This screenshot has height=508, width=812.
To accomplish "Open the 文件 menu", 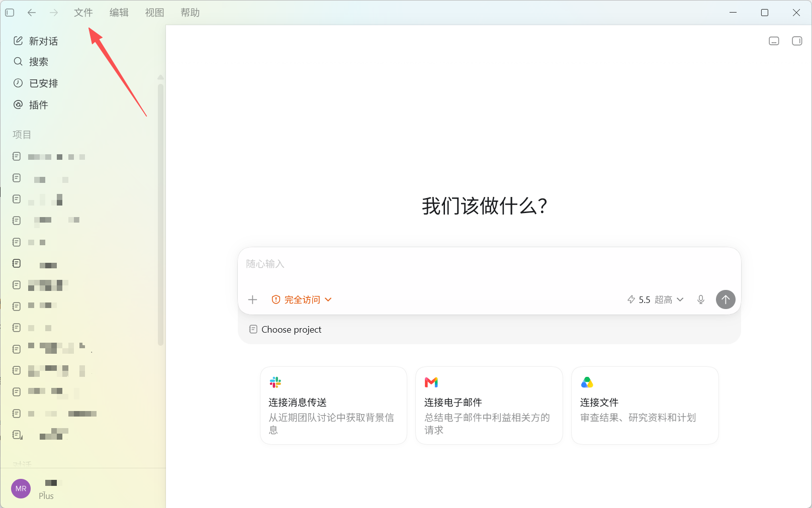I will (x=83, y=13).
